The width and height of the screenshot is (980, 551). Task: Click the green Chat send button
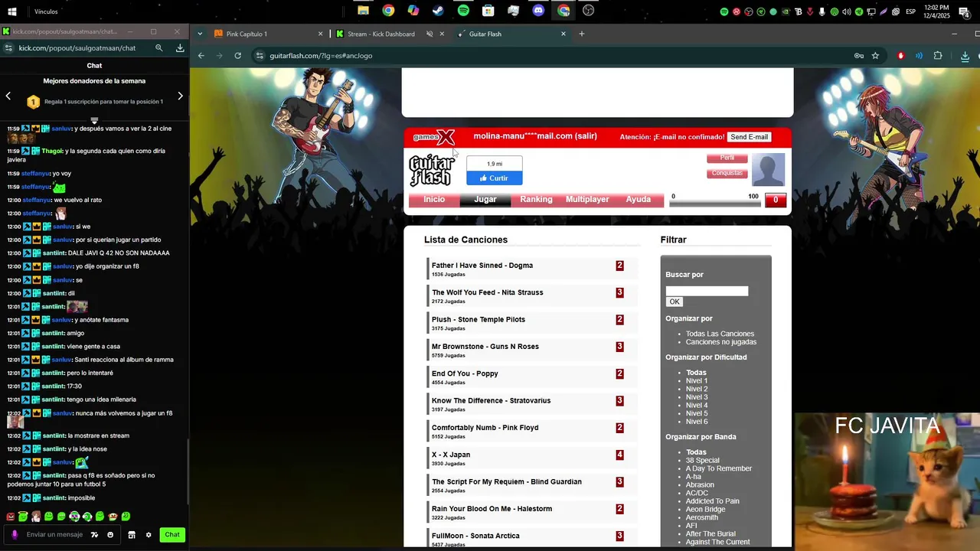[172, 535]
